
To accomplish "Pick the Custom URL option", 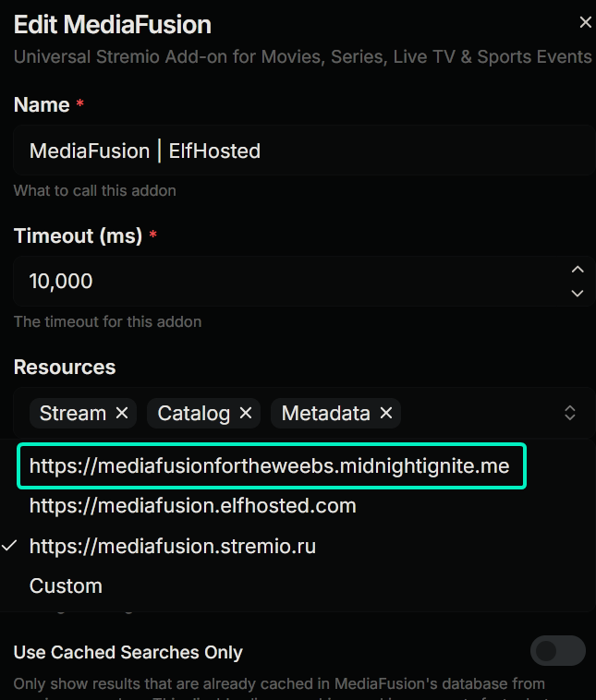I will click(66, 585).
